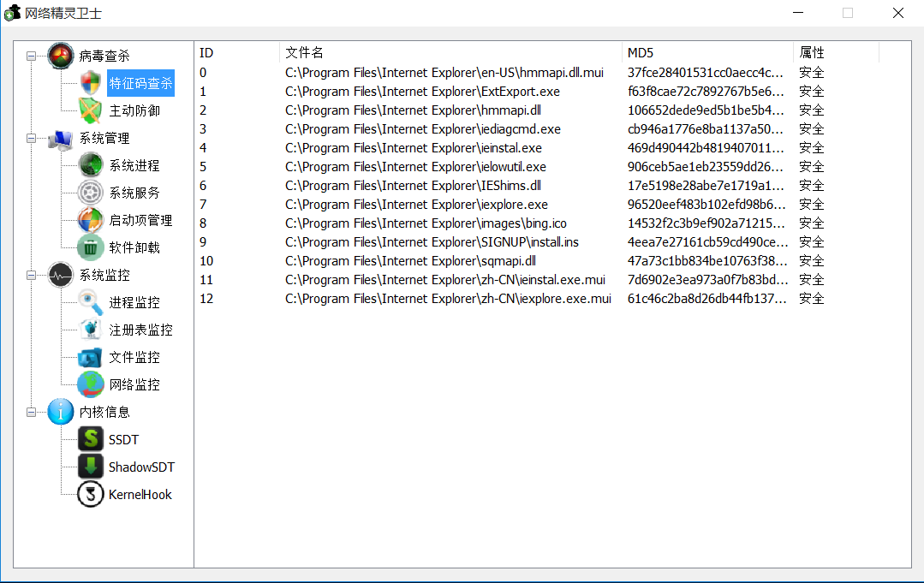The height and width of the screenshot is (583, 924).
Task: Select the 特征码查杀 tree item
Action: point(140,83)
